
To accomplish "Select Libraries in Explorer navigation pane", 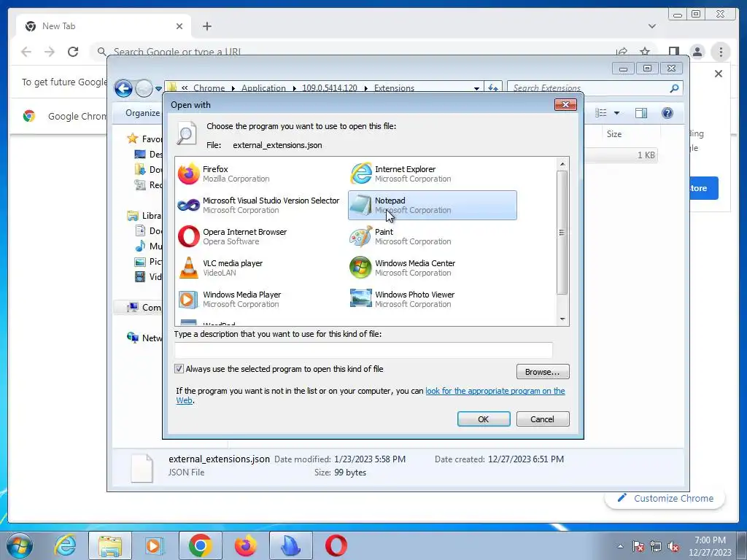I will [144, 216].
